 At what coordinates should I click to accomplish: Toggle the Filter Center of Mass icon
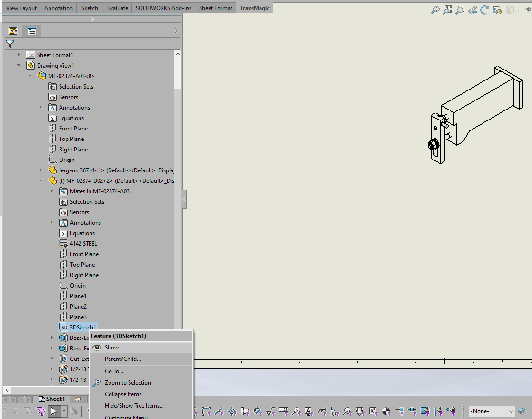pyautogui.click(x=386, y=411)
